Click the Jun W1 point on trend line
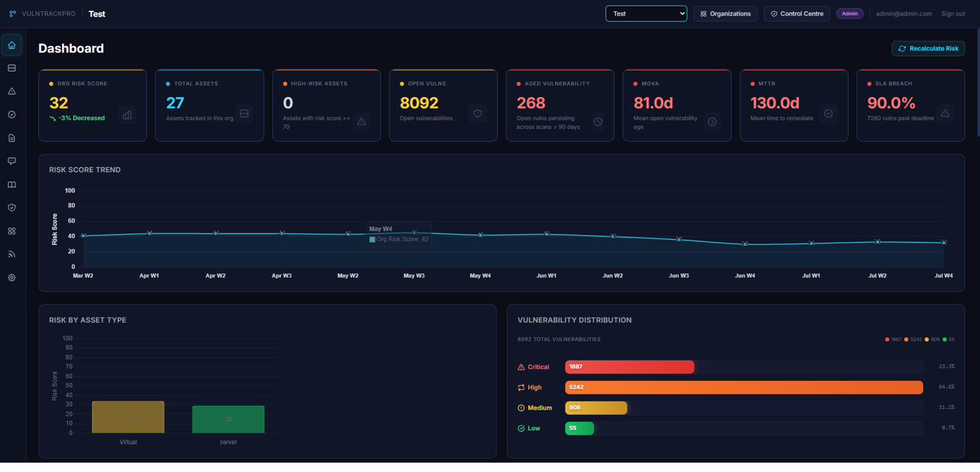 pos(546,234)
